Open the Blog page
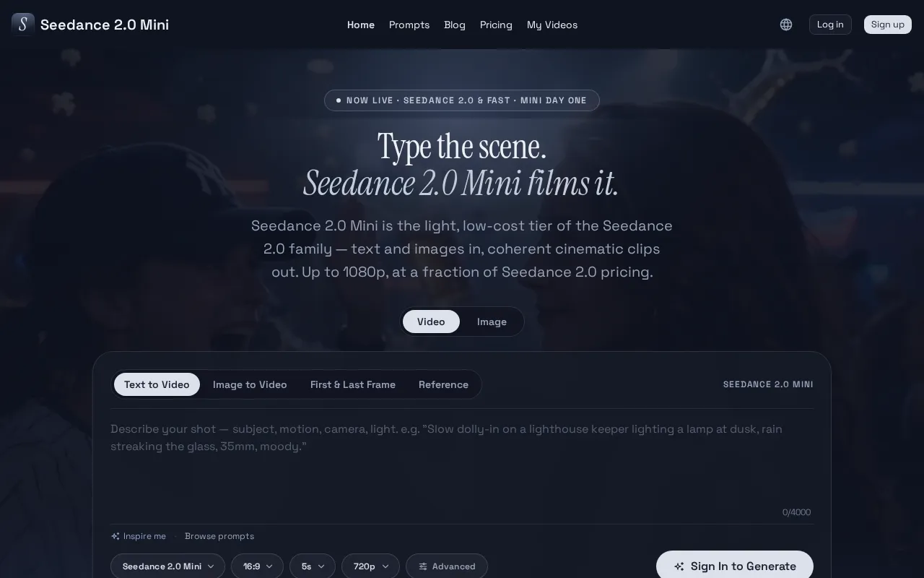924x578 pixels. (x=455, y=25)
